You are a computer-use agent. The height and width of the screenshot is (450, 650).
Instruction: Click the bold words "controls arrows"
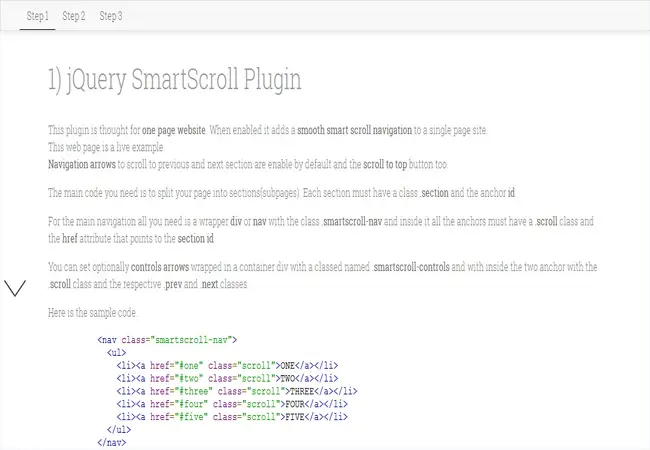coord(160,267)
